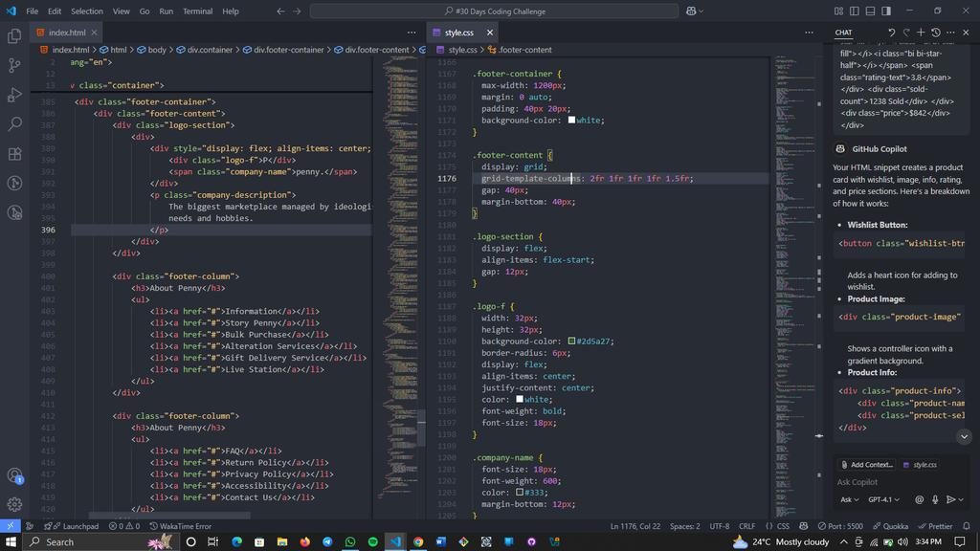Screen dimensions: 980x551
Task: Switch to the index.html tab
Action: click(x=68, y=31)
